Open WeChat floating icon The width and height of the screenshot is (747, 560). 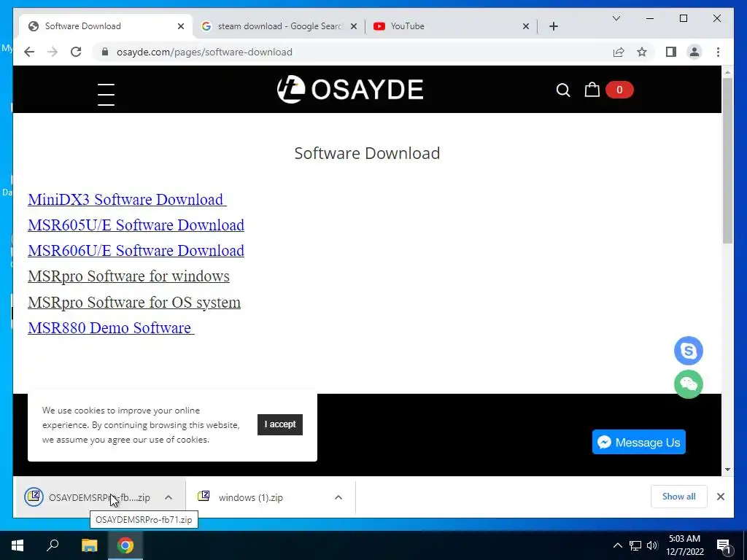(689, 384)
